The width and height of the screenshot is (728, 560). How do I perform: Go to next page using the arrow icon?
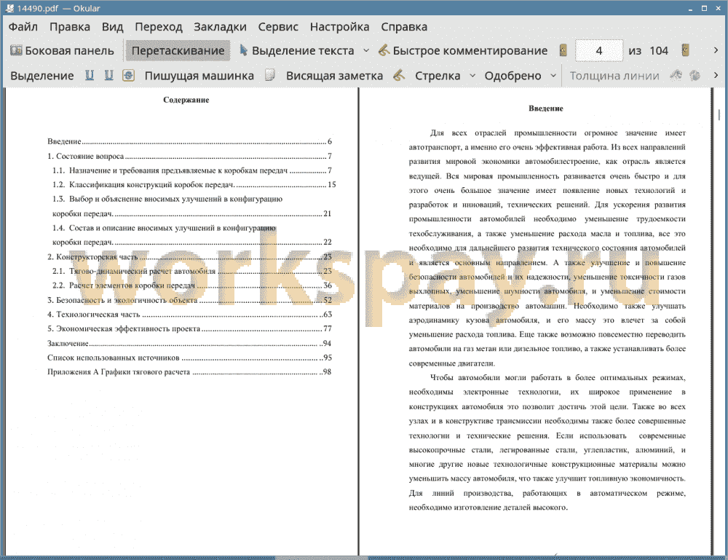[685, 50]
